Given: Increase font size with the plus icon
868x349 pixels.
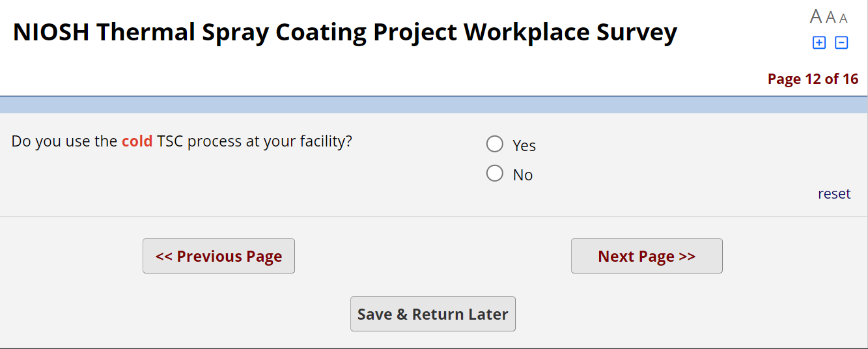Looking at the screenshot, I should point(819,43).
